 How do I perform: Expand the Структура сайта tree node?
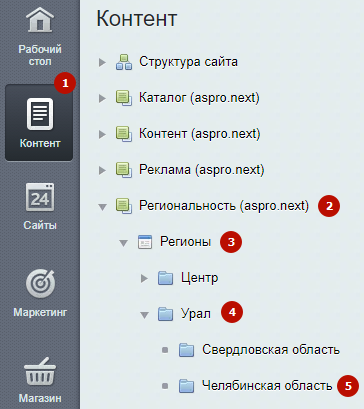pos(102,62)
